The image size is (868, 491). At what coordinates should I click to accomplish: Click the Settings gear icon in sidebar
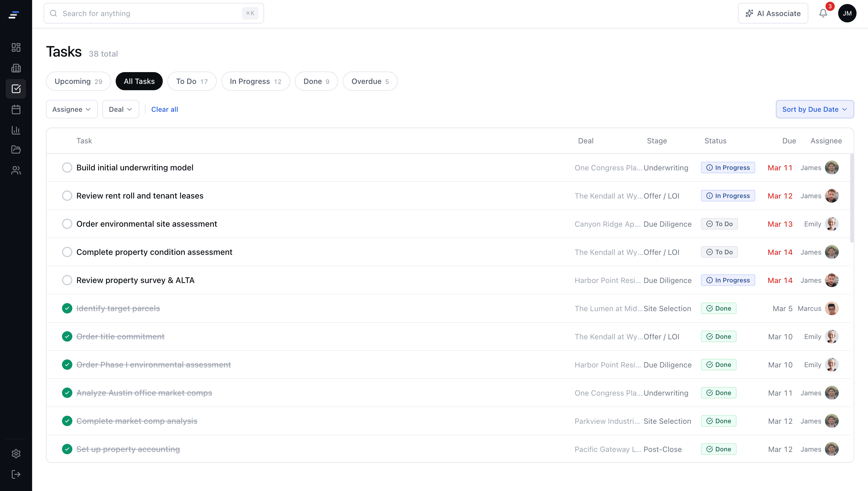(16, 454)
